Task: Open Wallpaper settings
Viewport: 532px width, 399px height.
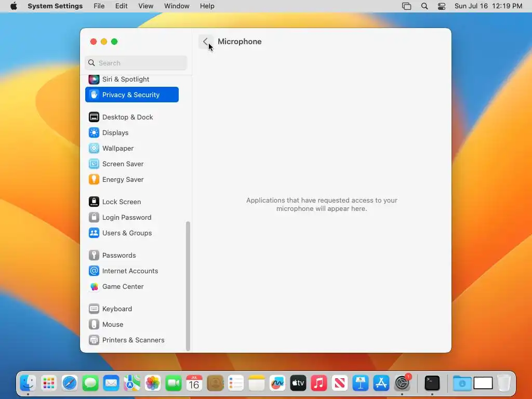Action: click(x=132, y=148)
